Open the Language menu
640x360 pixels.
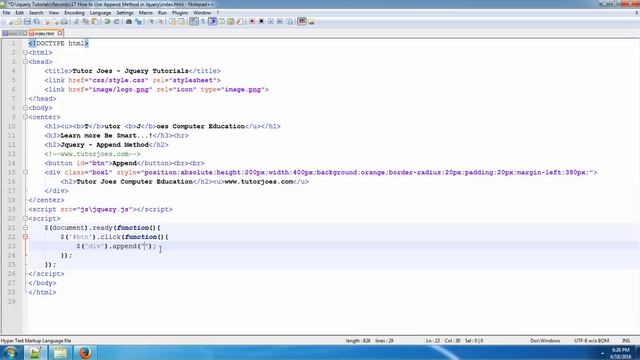(100, 13)
